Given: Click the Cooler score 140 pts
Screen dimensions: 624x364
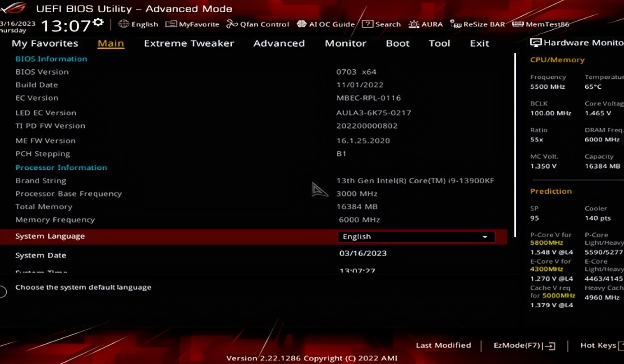Looking at the screenshot, I should point(598,218).
